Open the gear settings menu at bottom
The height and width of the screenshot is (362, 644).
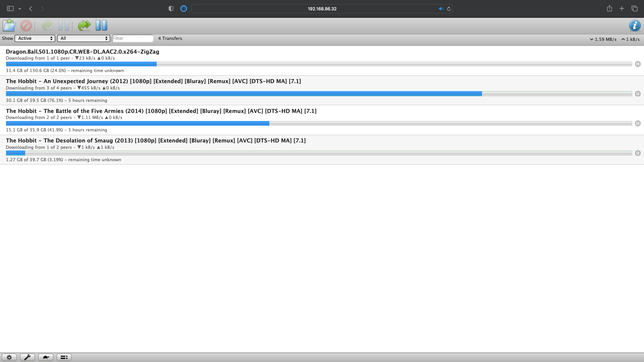[x=9, y=357]
